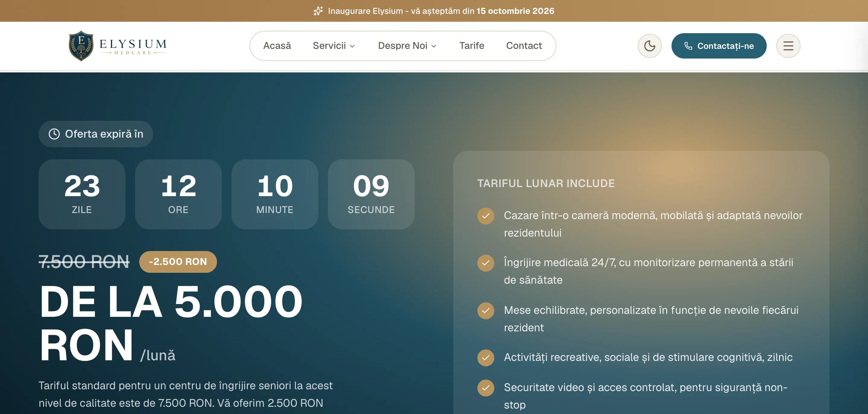The image size is (868, 414).
Task: Click the Inaugurare Elysium banner text
Action: pyautogui.click(x=441, y=11)
